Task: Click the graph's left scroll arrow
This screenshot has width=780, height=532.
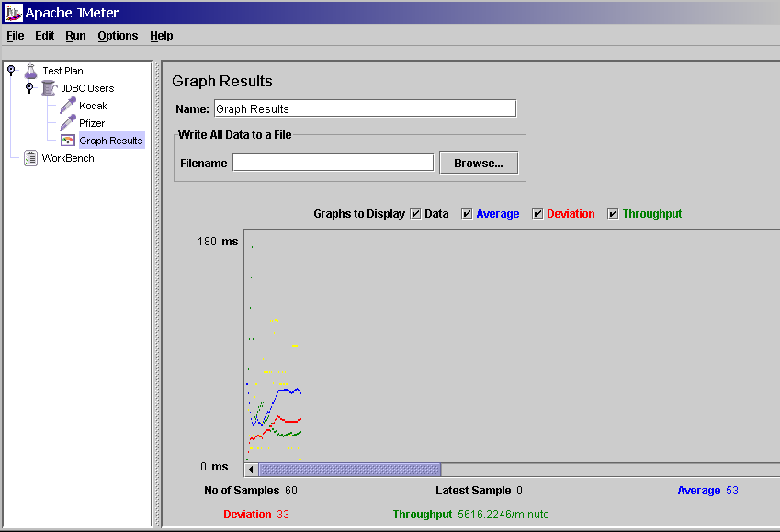Action: (x=251, y=470)
